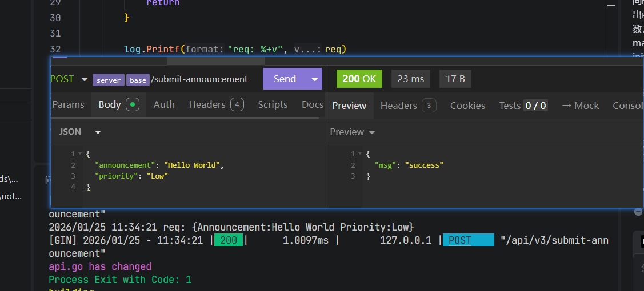Switch to the request Params tab
This screenshot has height=291, width=644.
click(x=68, y=104)
